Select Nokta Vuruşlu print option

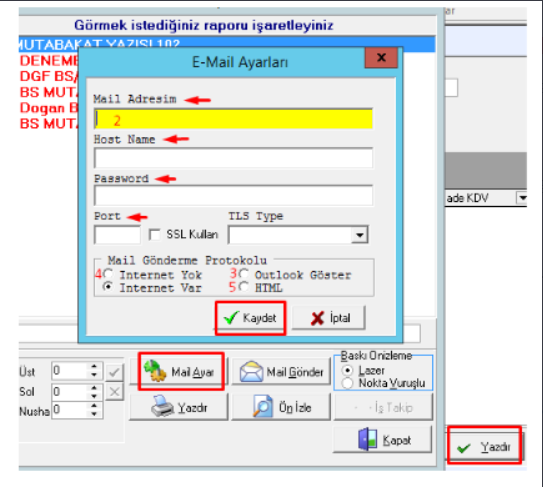pyautogui.click(x=347, y=383)
